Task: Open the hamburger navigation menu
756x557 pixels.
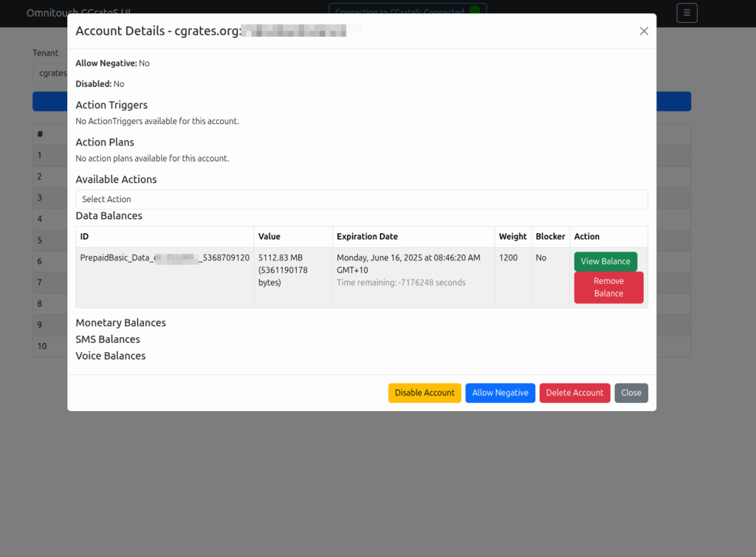Action: point(687,13)
